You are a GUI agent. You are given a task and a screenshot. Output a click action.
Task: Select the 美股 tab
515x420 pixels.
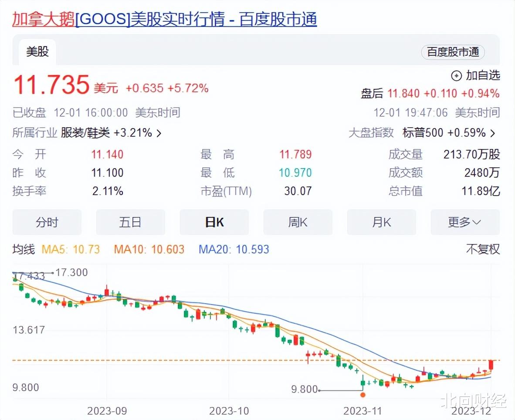coord(37,51)
